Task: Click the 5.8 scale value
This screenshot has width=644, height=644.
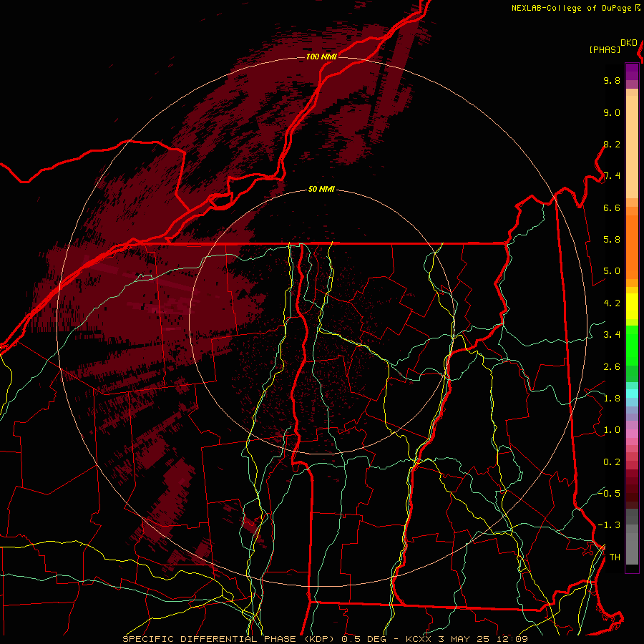Action: click(612, 240)
